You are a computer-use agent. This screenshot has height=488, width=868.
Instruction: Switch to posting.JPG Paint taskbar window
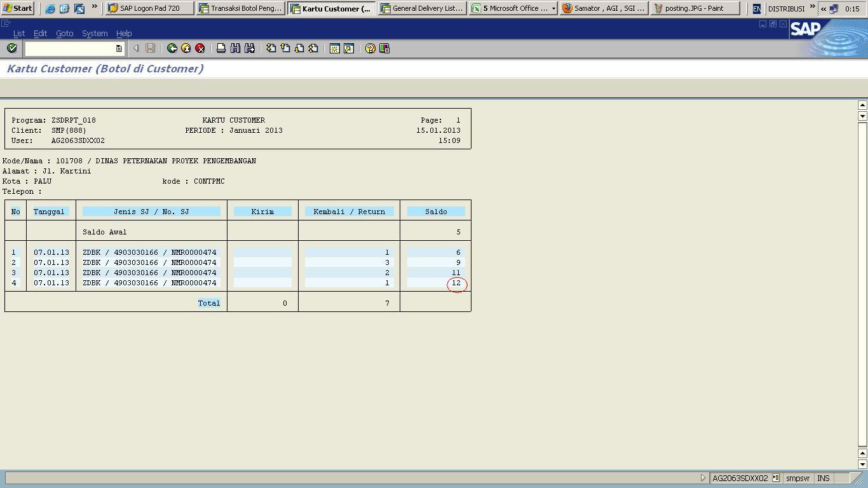pyautogui.click(x=695, y=8)
